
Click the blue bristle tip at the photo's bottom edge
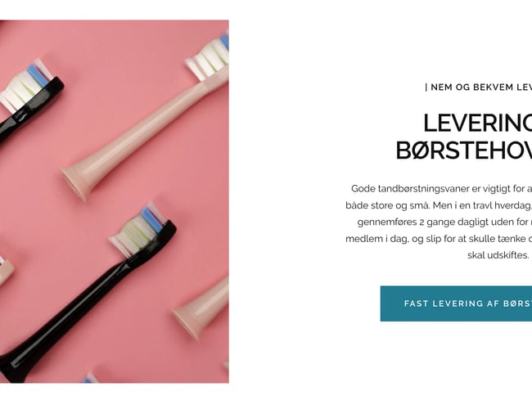click(89, 378)
